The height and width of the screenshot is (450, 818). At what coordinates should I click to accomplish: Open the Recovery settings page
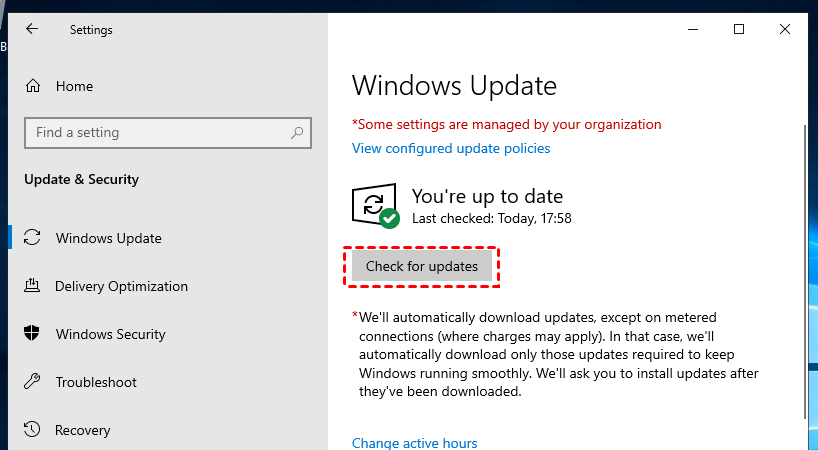click(x=83, y=430)
